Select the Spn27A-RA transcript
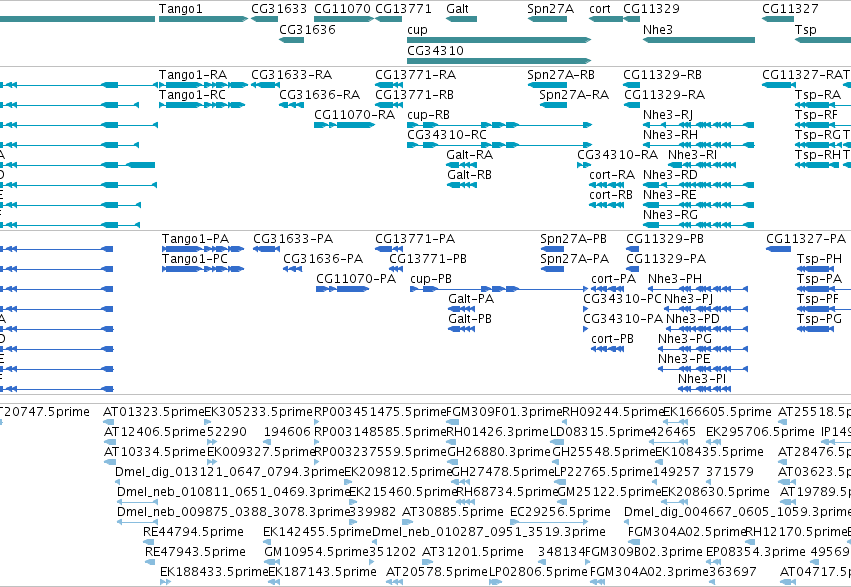This screenshot has width=851, height=587. point(552,105)
